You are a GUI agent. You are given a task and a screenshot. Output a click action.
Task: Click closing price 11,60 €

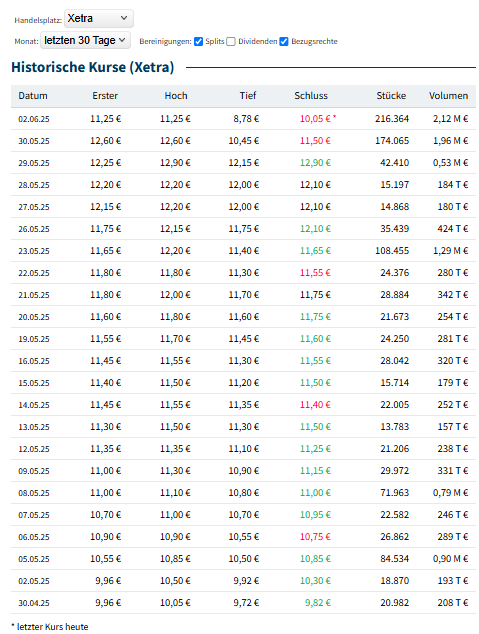(315, 339)
